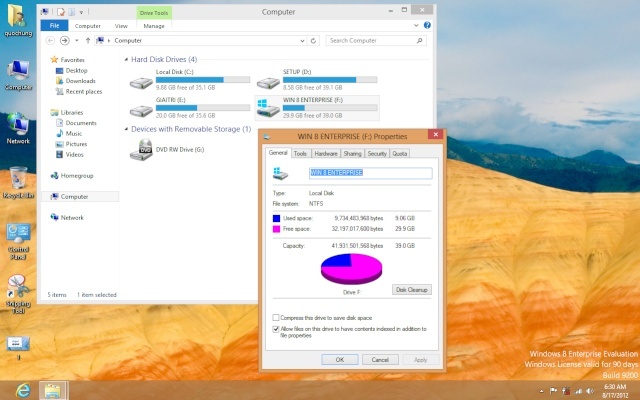Click the blue Used space color box

coord(276,218)
